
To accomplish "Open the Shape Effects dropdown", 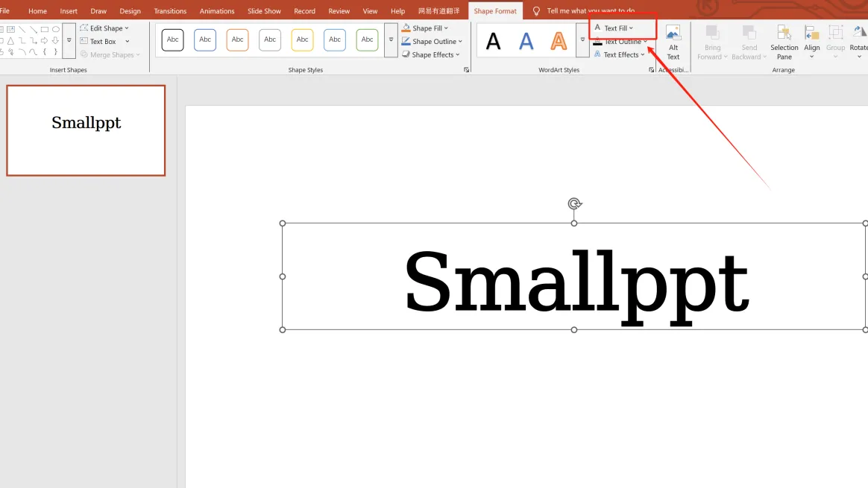I will click(x=435, y=54).
